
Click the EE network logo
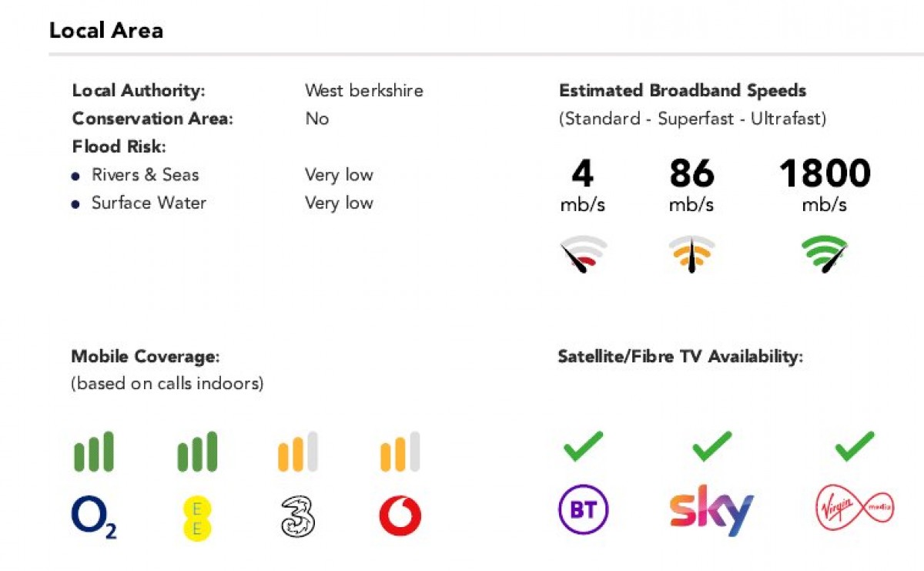[196, 516]
